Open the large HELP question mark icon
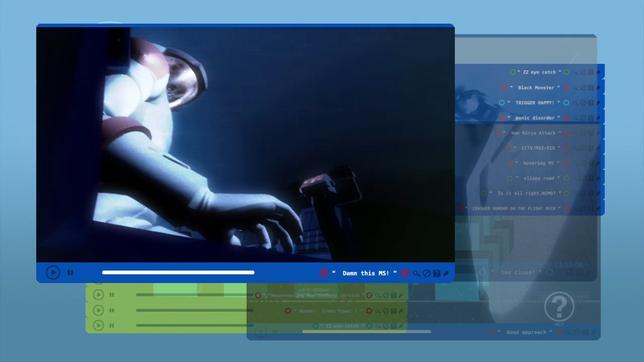This screenshot has width=644, height=362. coord(559,306)
